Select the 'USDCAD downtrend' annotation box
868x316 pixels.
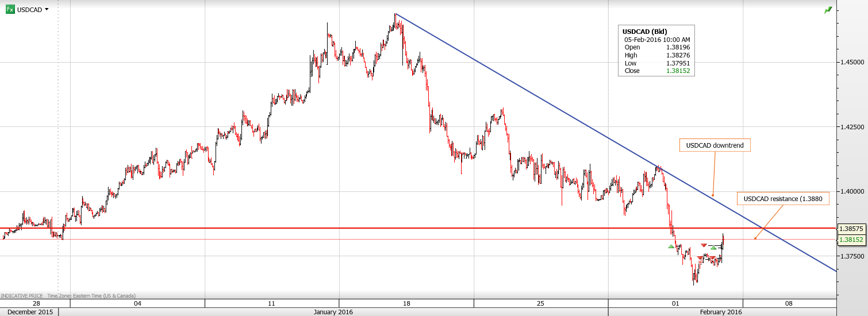pos(715,145)
